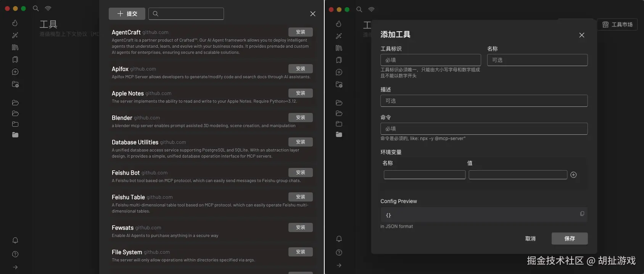Install Apifox with its 安装 button
Viewport: 644px width, 274px height.
click(x=301, y=69)
